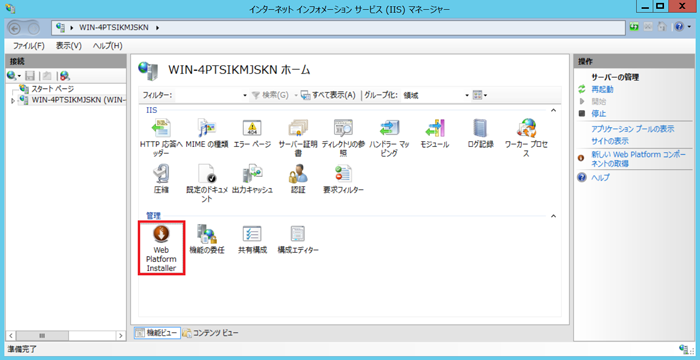The image size is (700, 360).
Task: Open the ディレクトリの参照 feature
Action: 343,138
